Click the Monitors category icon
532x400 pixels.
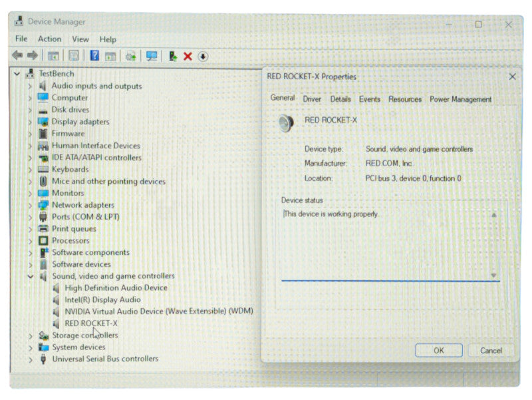[x=43, y=193]
